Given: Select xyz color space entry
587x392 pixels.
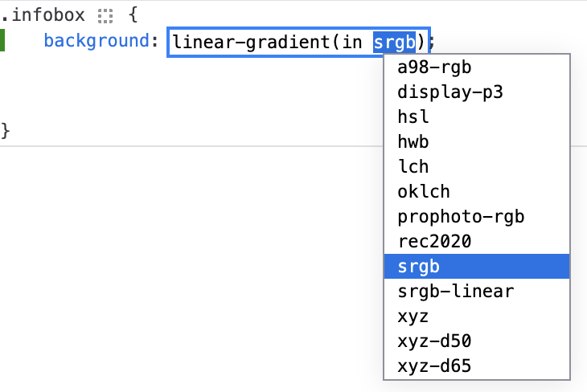Looking at the screenshot, I should pyautogui.click(x=413, y=316).
